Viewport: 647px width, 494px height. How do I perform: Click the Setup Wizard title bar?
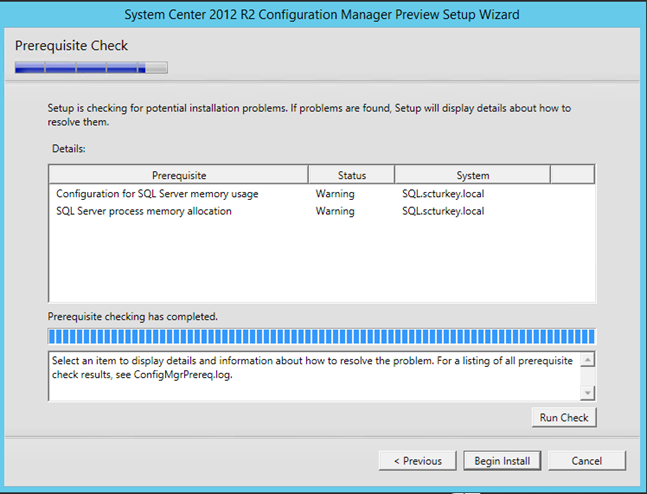(x=322, y=14)
